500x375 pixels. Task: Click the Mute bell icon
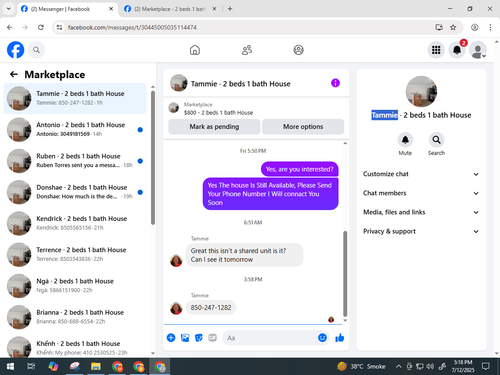coord(405,140)
